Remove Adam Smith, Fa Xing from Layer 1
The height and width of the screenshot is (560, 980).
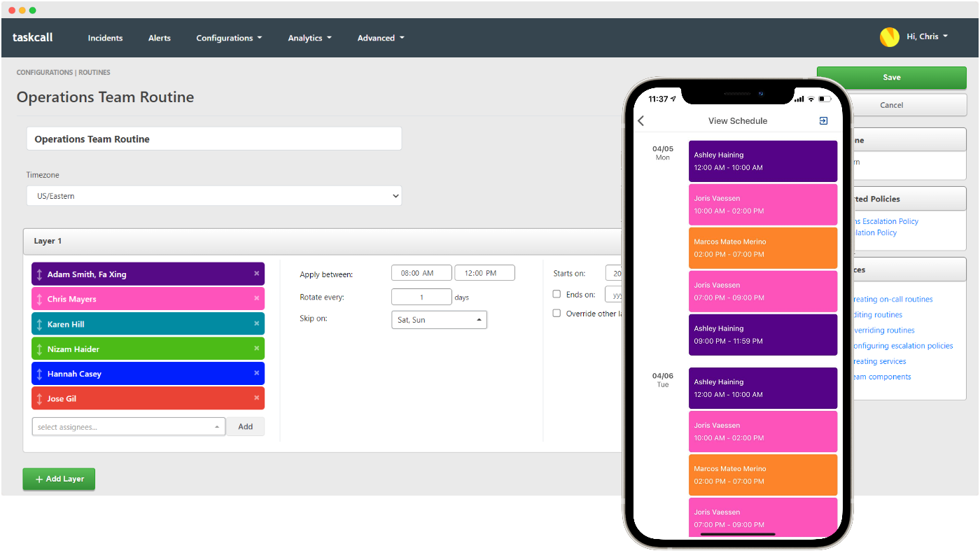[257, 274]
